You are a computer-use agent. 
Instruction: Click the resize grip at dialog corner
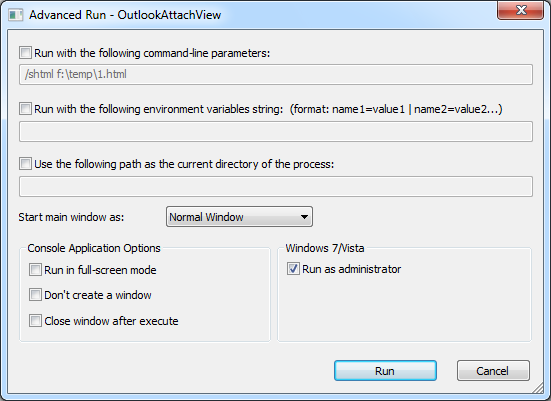click(538, 388)
